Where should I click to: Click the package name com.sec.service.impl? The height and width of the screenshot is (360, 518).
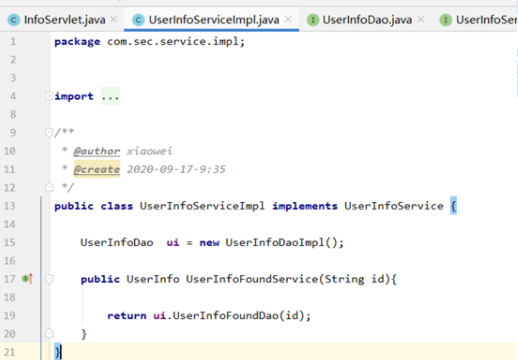173,42
